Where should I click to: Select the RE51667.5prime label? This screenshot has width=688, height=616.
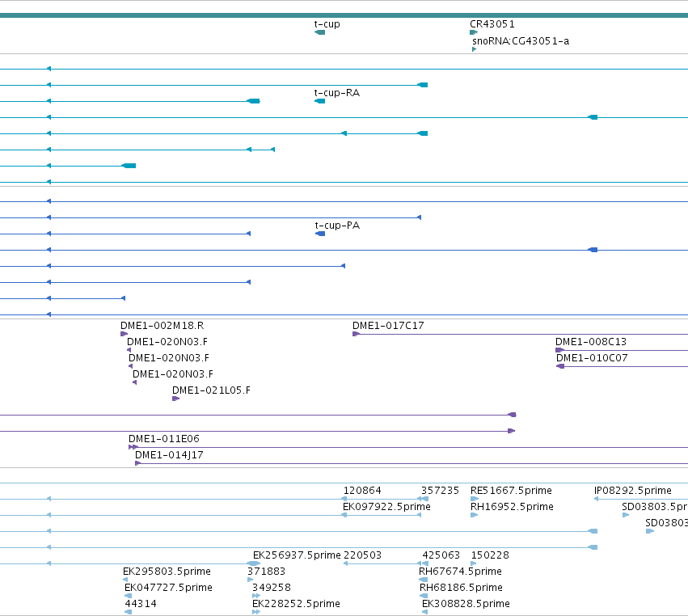pos(511,491)
